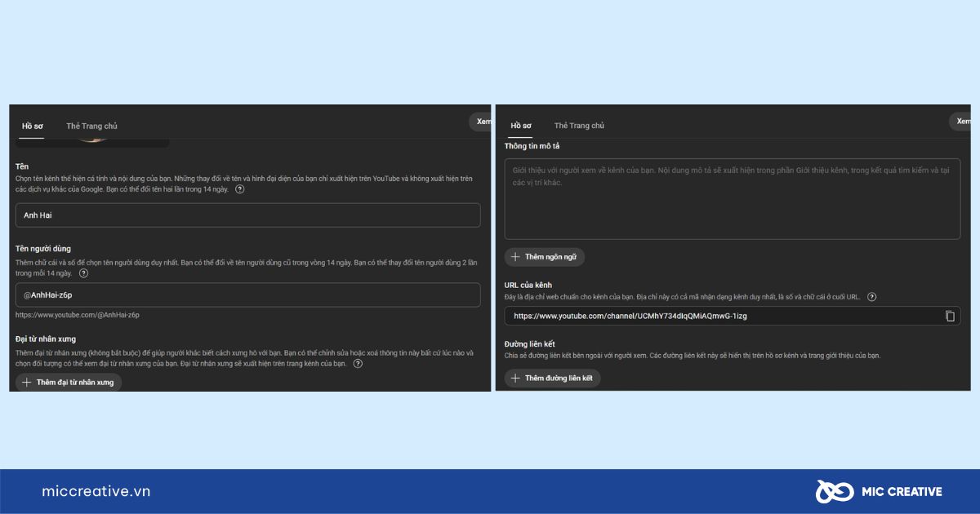This screenshot has height=514, width=980.
Task: Select the Hồ sơ tab in the right panel
Action: click(521, 126)
